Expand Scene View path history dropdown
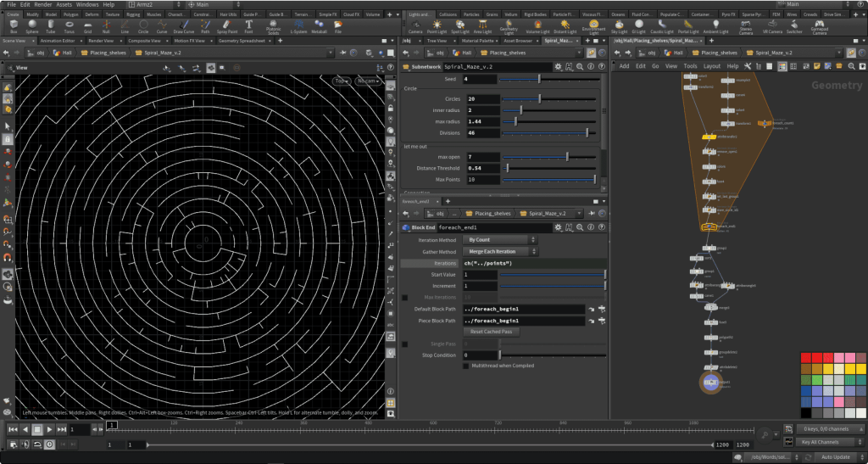Viewport: 868px width, 464px height. (331, 53)
